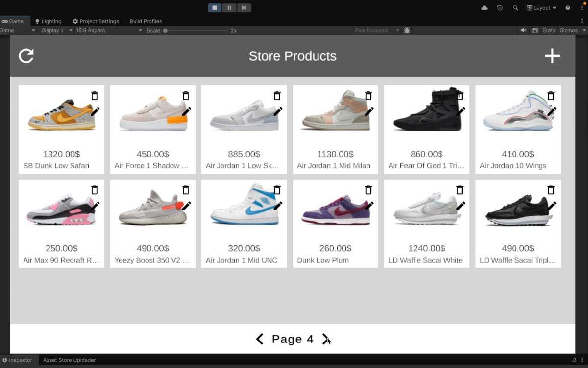Edit the Air Force 1 Shadow product
Viewport: 588px width, 368px height.
point(186,112)
